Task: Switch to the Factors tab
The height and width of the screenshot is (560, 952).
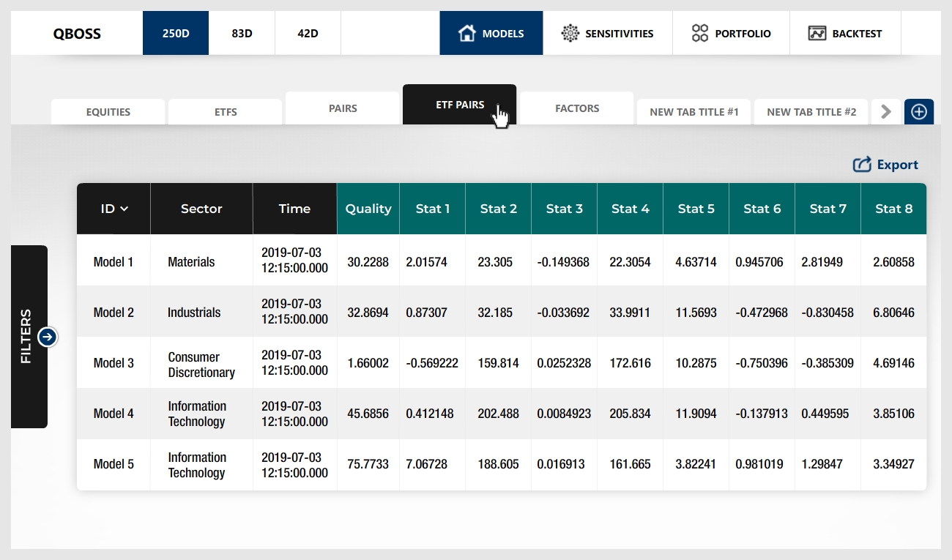Action: (577, 108)
